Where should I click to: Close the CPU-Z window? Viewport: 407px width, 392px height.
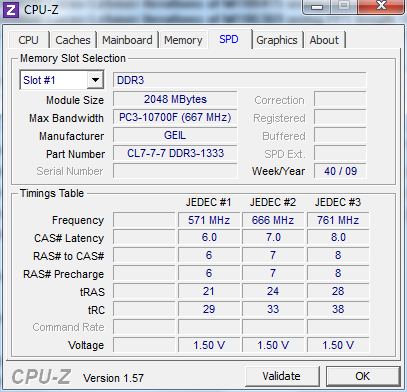pyautogui.click(x=381, y=6)
